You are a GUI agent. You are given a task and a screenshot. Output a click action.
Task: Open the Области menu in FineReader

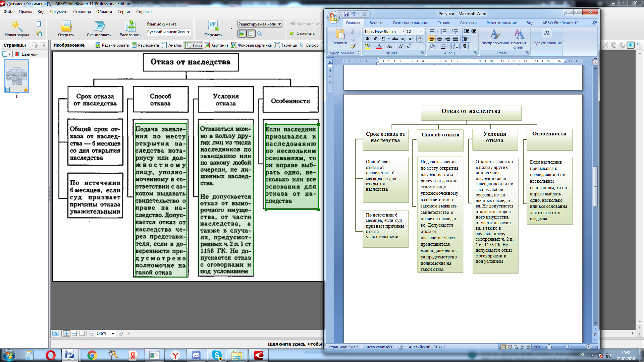coord(104,12)
